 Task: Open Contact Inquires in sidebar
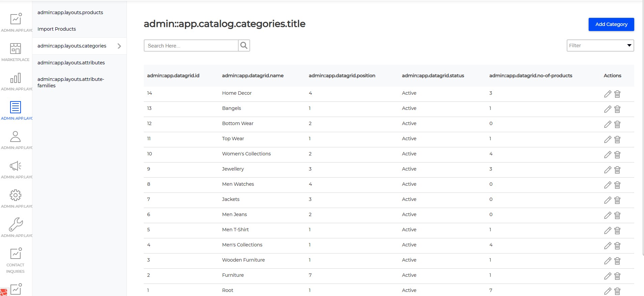16,261
